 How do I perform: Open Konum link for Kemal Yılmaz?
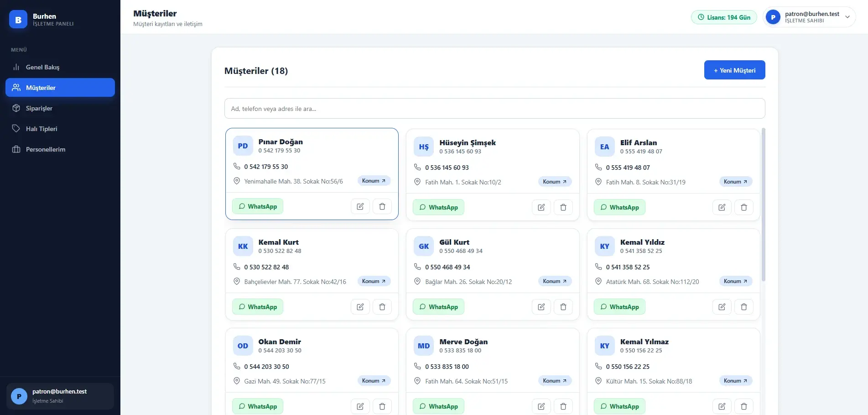click(735, 381)
